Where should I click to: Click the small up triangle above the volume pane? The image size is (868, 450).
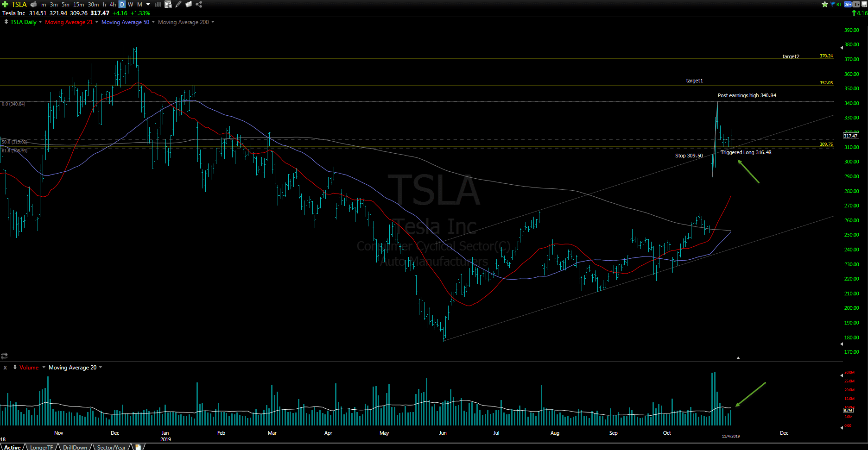coord(738,358)
